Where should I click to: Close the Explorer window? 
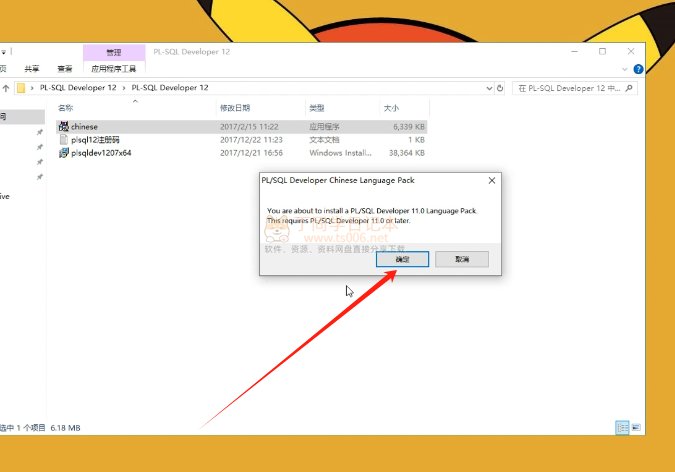point(631,52)
